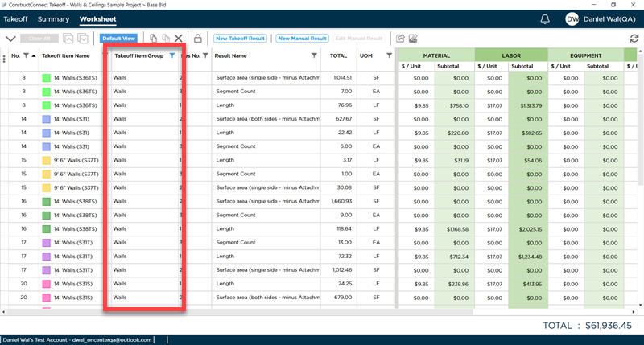Click labor subtotal $1,313.79

coord(531,105)
